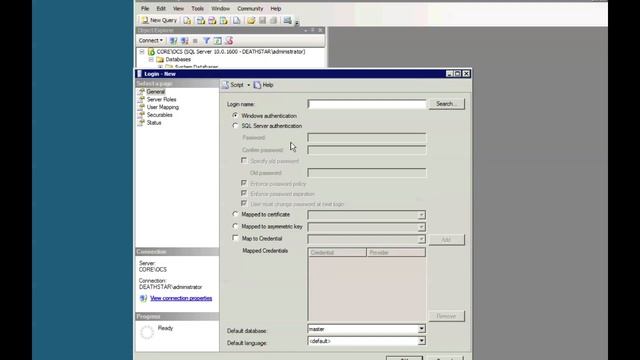Click the Credential column header
Image resolution: width=640 pixels, height=360 pixels.
point(337,253)
